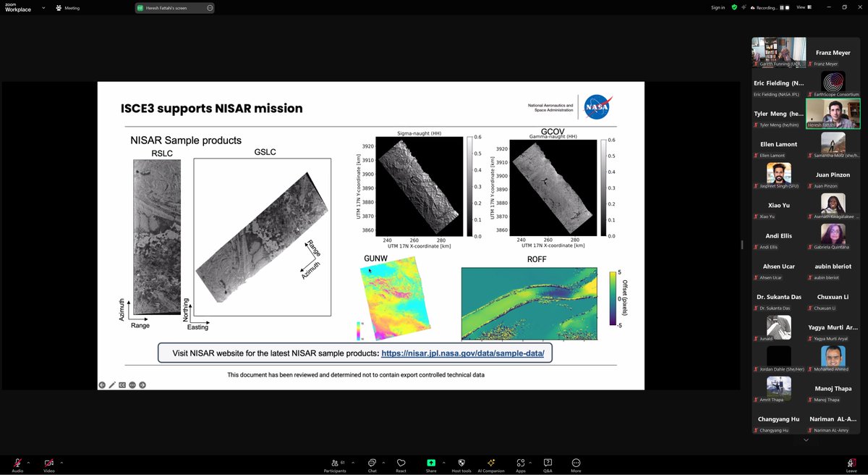
Task: Select the Heresh Fattahi's screen tab
Action: tap(174, 8)
